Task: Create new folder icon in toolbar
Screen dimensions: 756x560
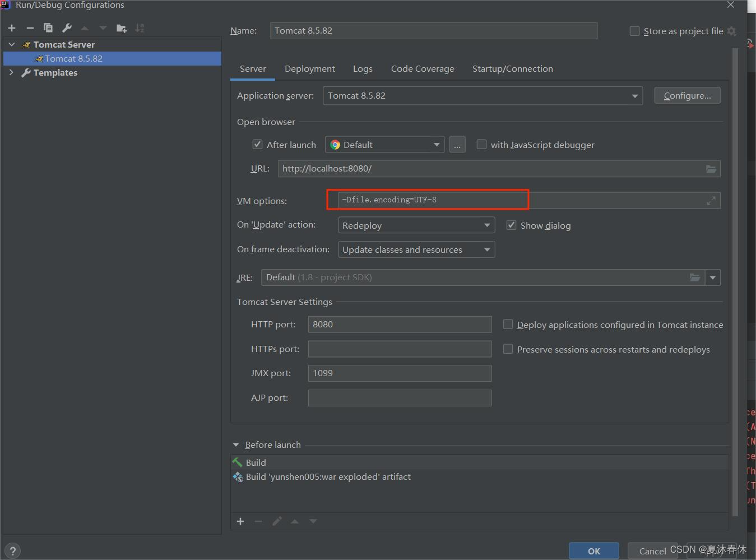Action: pyautogui.click(x=122, y=28)
